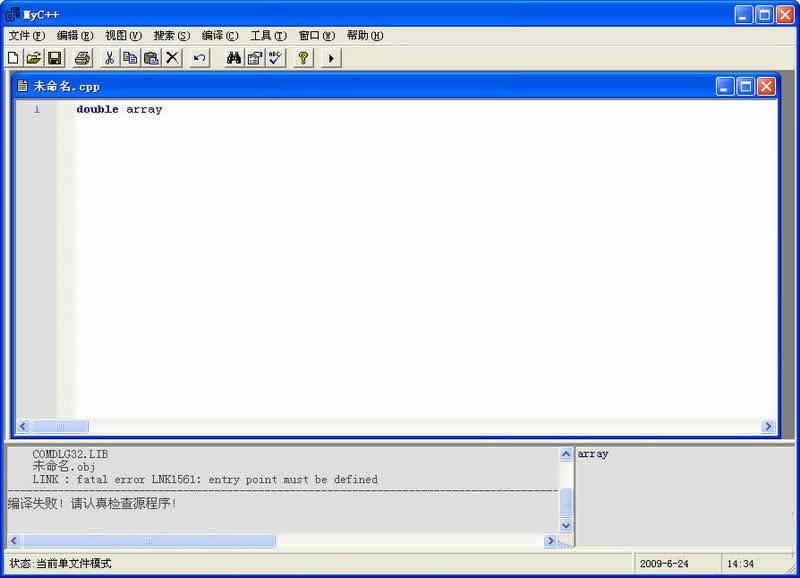This screenshot has height=578, width=800.
Task: Undo the last edit with the arrow icon
Action: 200,58
